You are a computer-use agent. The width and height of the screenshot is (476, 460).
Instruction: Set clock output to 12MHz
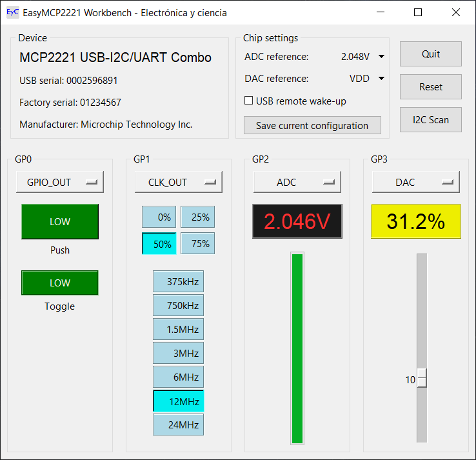(x=178, y=401)
